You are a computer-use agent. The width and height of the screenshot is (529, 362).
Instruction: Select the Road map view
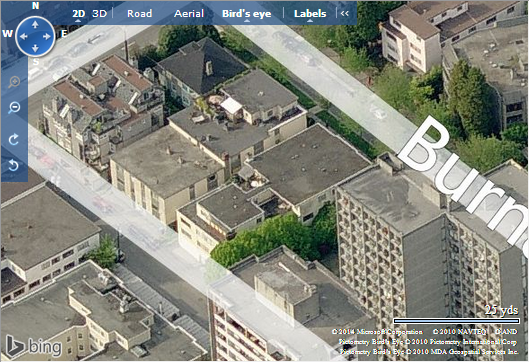coord(139,13)
